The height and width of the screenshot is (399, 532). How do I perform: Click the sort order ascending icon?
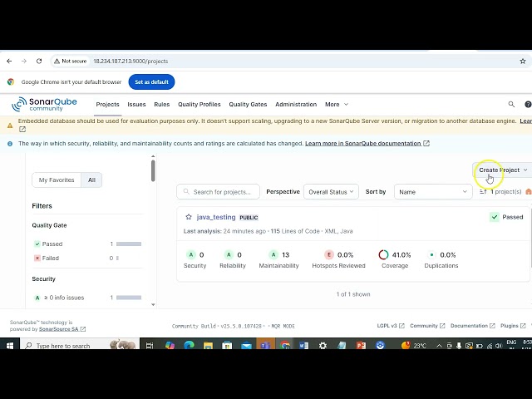(x=483, y=192)
